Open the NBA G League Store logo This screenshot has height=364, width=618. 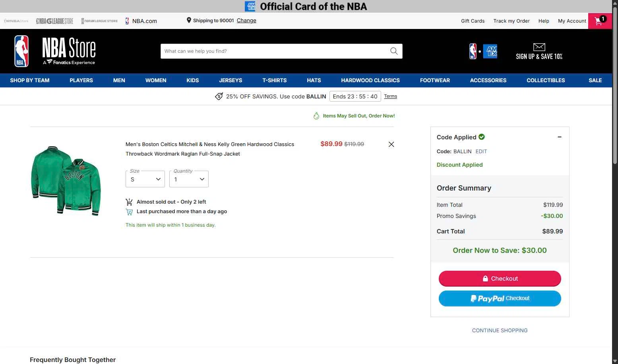pos(54,21)
